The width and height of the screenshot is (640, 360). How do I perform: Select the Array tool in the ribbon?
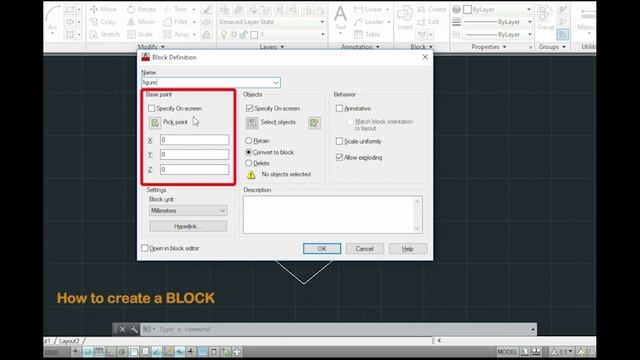(x=176, y=34)
